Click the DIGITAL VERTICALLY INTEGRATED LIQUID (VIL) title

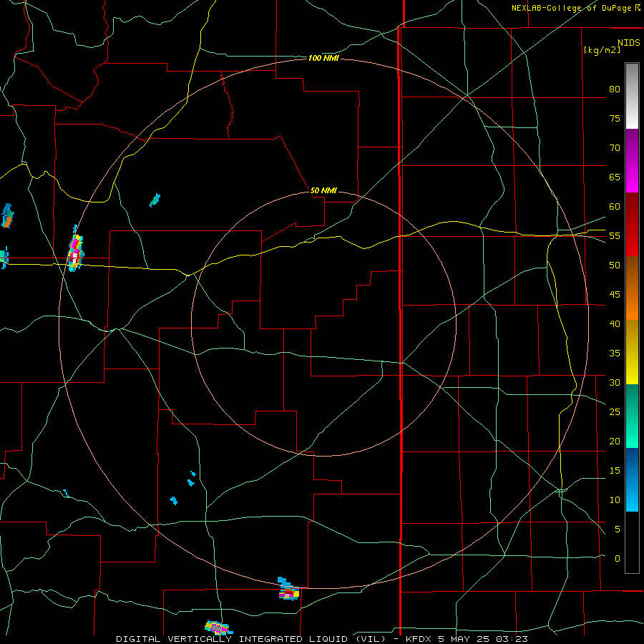pyautogui.click(x=251, y=639)
